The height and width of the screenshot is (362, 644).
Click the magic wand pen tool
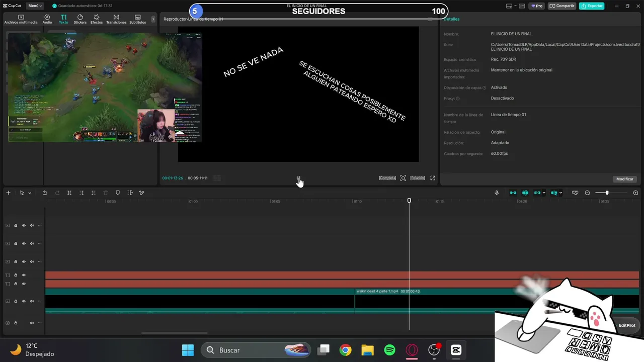click(x=142, y=193)
